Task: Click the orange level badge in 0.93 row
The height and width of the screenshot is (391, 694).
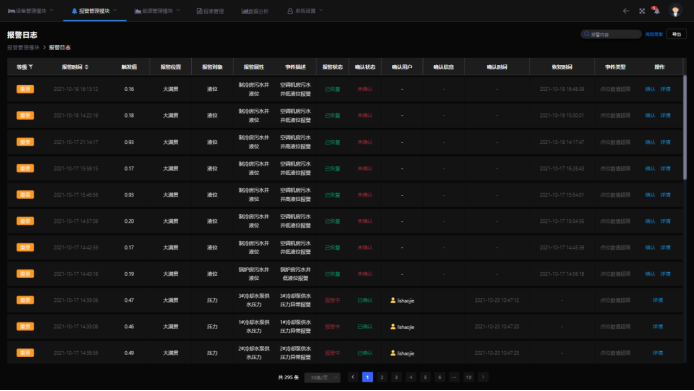Action: coord(25,142)
